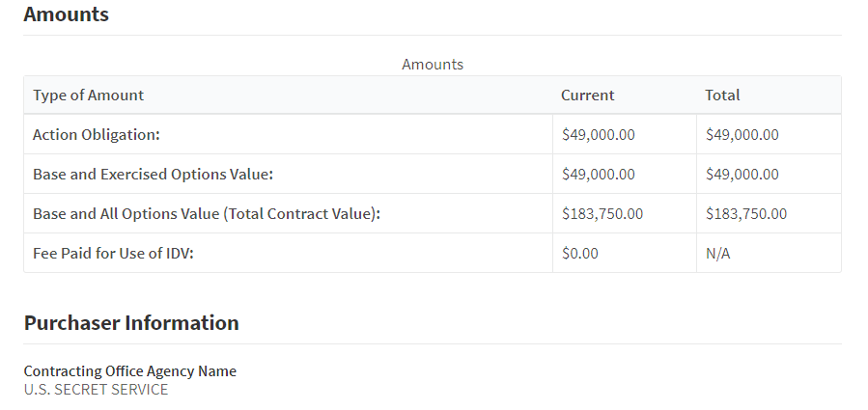
Task: Select the Total $183,750.00 cell
Action: pyautogui.click(x=745, y=214)
